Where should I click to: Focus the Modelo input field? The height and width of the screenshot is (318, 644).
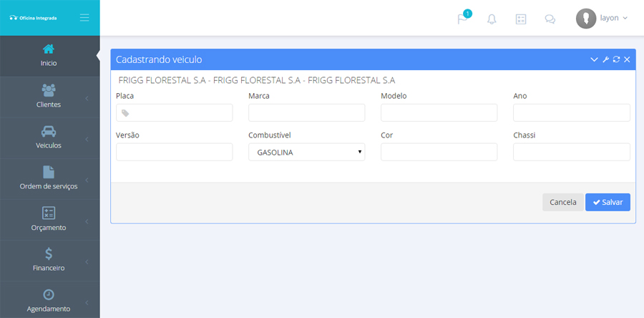[x=439, y=112]
